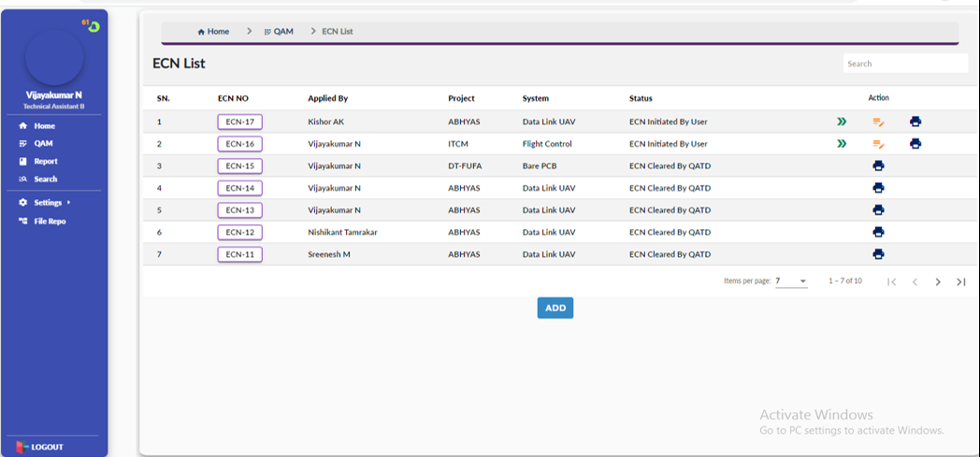The height and width of the screenshot is (457, 980).
Task: Open File Repo from sidebar
Action: pyautogui.click(x=49, y=221)
